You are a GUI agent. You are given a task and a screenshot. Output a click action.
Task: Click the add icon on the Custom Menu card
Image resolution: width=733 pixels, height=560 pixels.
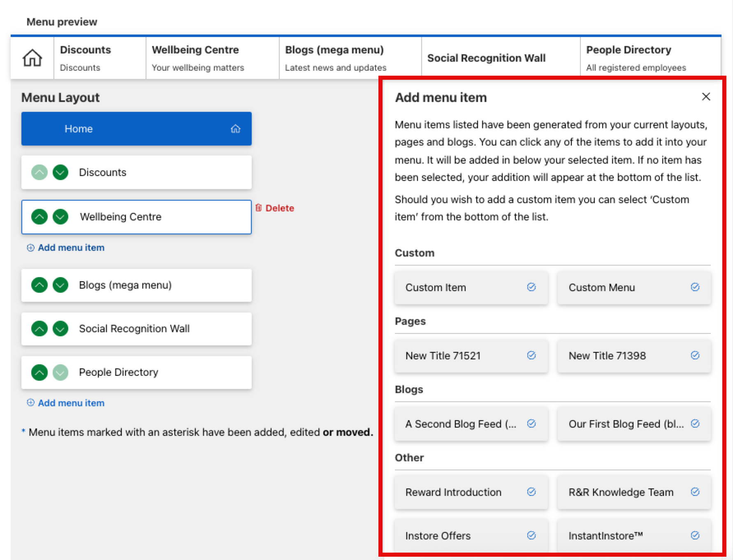coord(695,287)
